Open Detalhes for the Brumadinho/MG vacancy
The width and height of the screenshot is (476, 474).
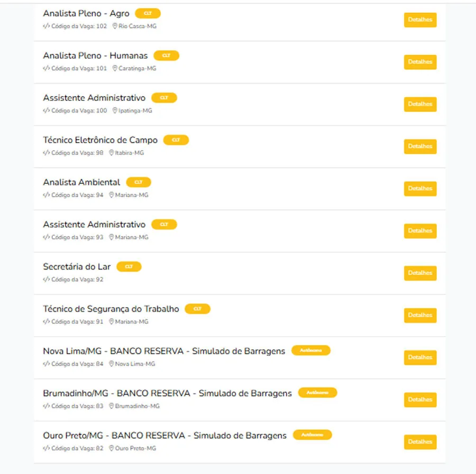point(420,399)
